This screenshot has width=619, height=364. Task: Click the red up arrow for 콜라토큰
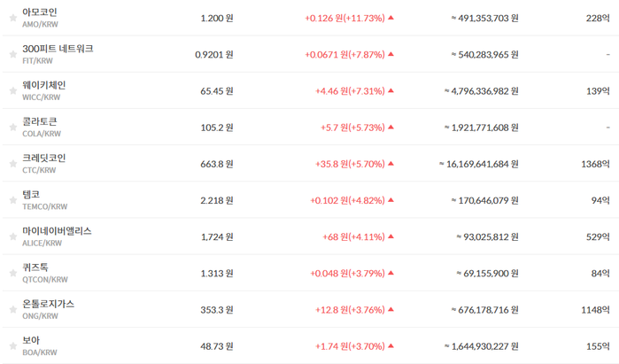(x=391, y=128)
